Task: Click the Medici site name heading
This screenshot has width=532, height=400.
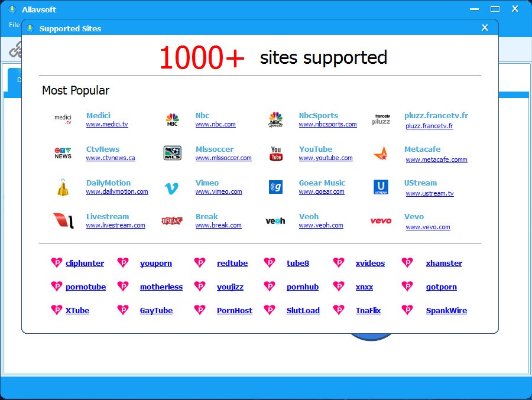Action: 98,115
